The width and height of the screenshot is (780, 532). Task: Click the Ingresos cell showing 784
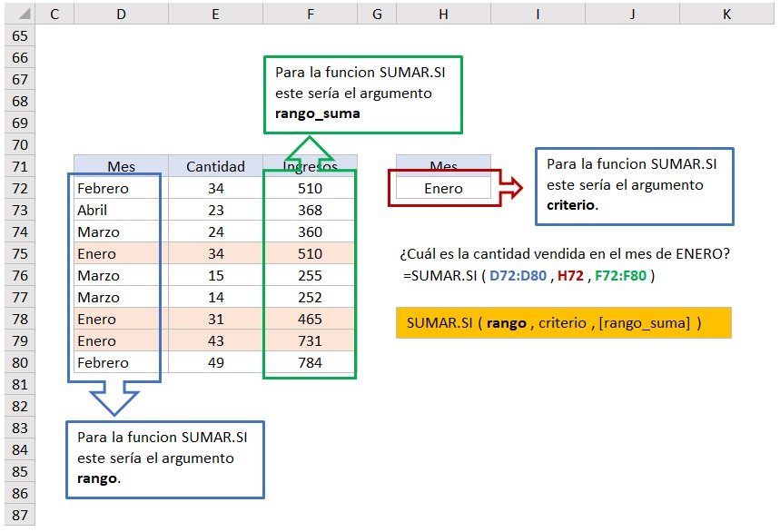click(x=310, y=363)
